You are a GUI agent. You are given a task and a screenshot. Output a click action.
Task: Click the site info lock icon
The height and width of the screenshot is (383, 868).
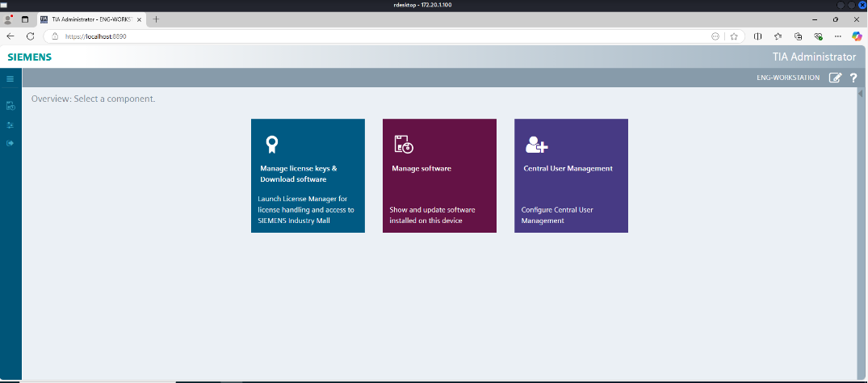click(54, 36)
